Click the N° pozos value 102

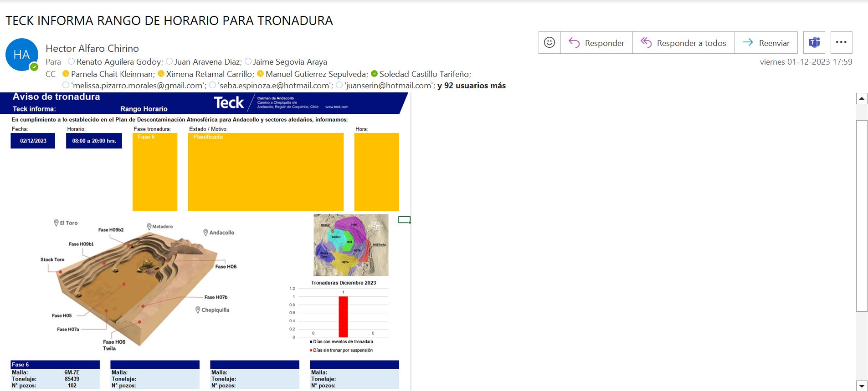[x=72, y=386]
